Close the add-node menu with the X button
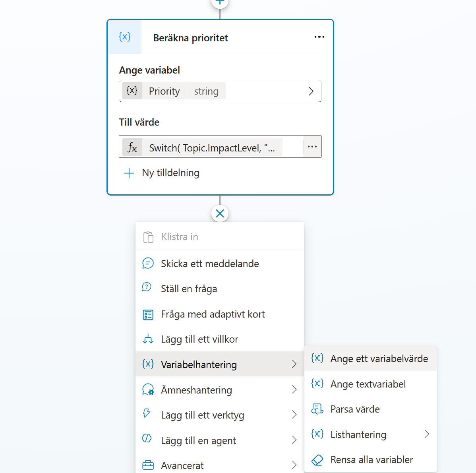 [x=220, y=213]
